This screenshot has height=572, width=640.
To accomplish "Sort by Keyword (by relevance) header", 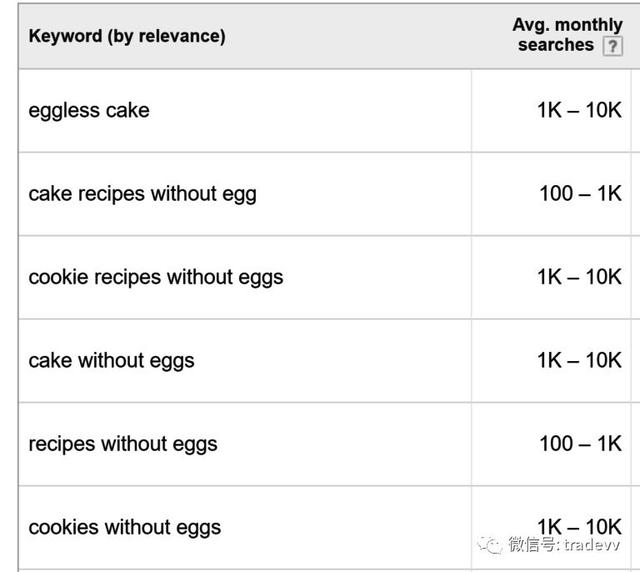I will click(127, 36).
